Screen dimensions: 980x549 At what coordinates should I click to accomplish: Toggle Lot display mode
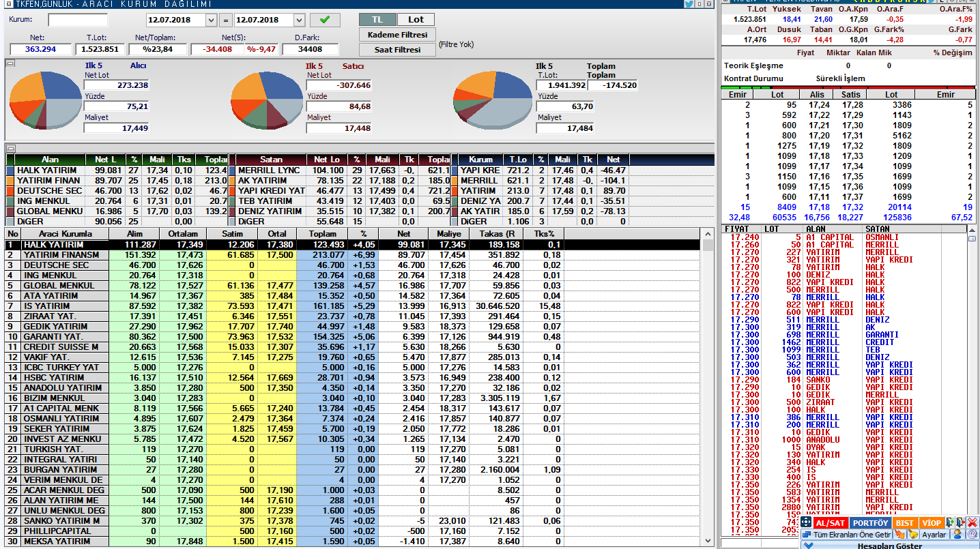[416, 20]
